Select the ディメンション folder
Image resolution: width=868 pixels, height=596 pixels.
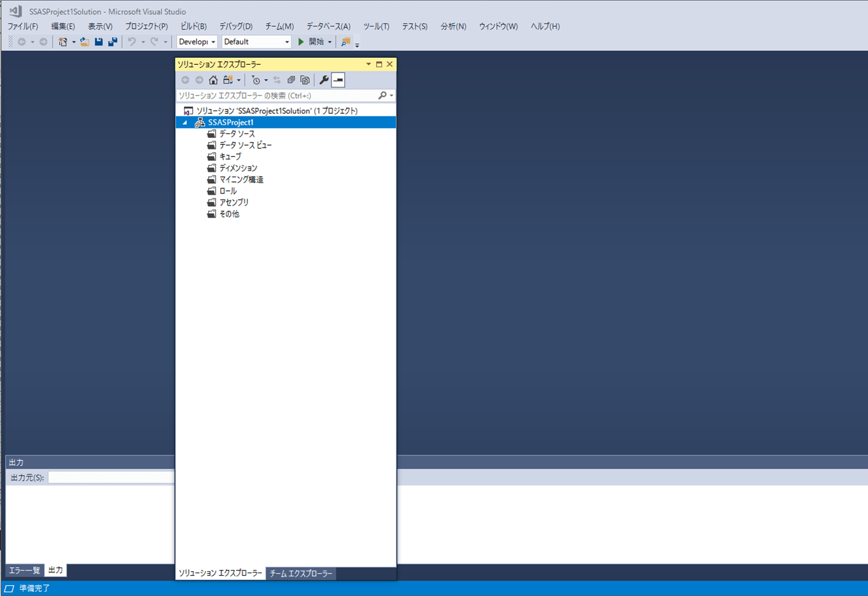pyautogui.click(x=232, y=168)
